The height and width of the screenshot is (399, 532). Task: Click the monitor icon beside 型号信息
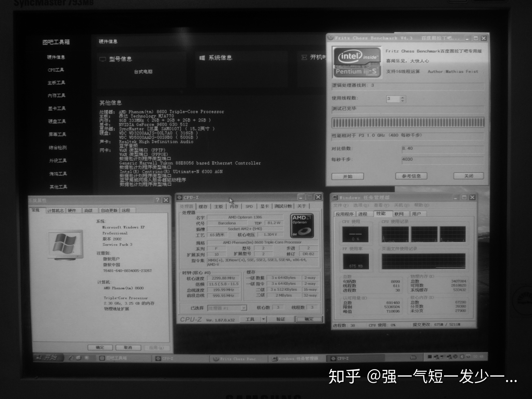(x=103, y=59)
